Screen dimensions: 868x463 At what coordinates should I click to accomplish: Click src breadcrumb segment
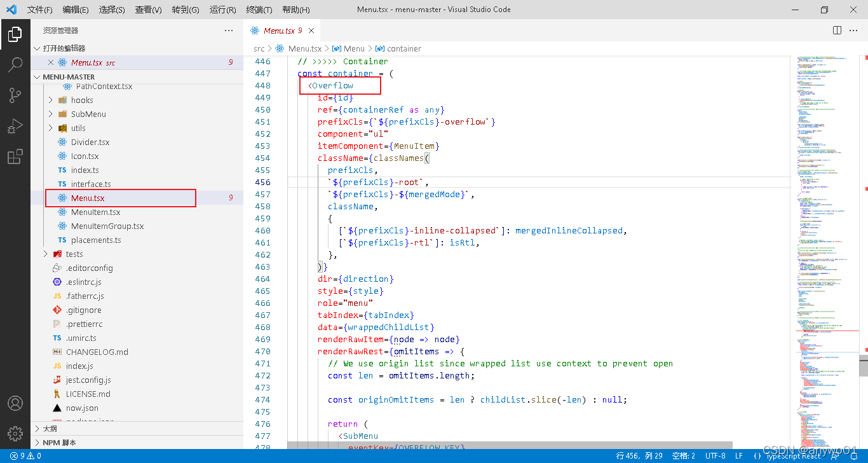259,48
